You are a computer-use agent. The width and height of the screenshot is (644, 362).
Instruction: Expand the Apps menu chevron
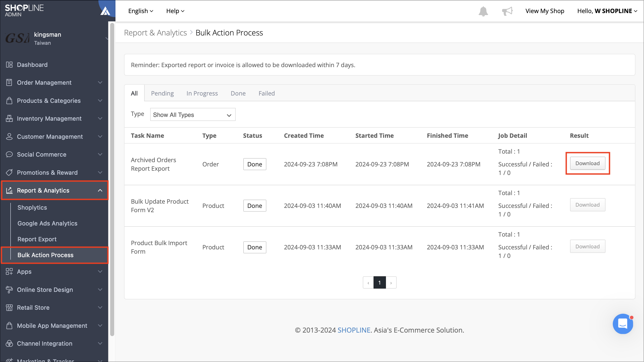click(100, 271)
